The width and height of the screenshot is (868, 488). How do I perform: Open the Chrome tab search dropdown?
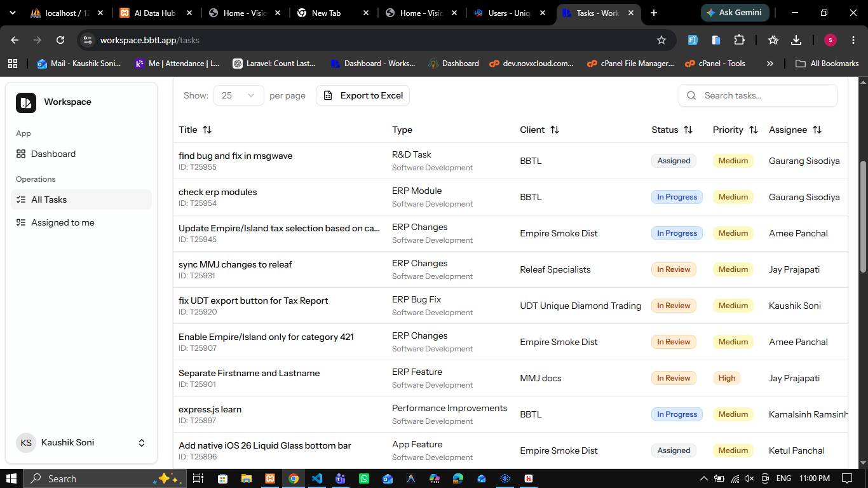(13, 13)
